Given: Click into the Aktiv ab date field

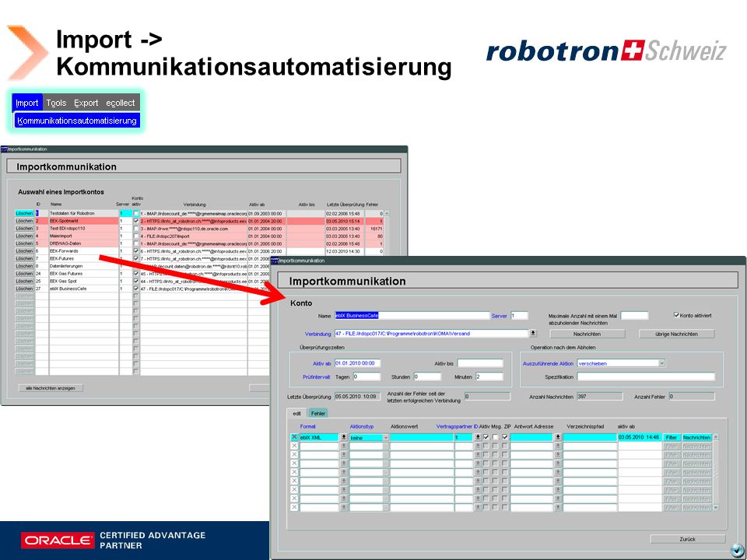Looking at the screenshot, I should pyautogui.click(x=357, y=363).
